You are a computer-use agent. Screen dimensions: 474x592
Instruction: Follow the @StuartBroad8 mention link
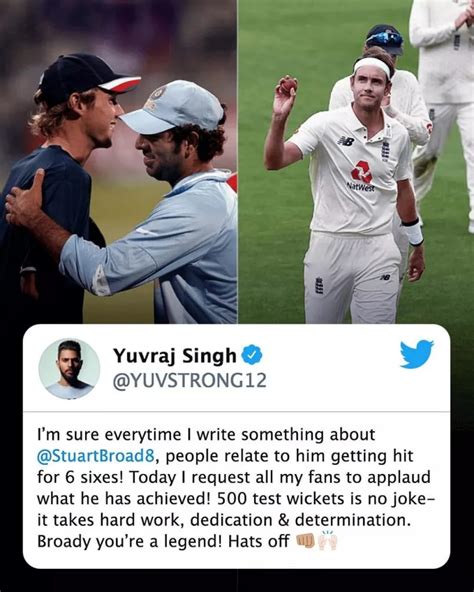pyautogui.click(x=96, y=456)
